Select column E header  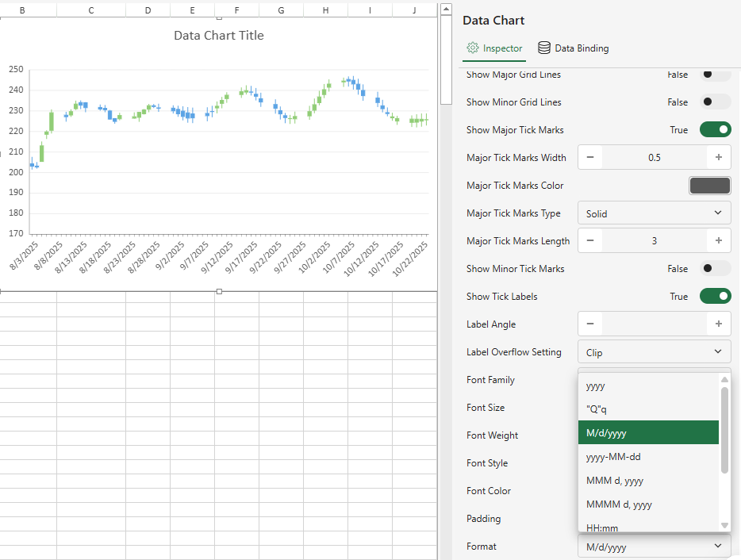coord(192,10)
